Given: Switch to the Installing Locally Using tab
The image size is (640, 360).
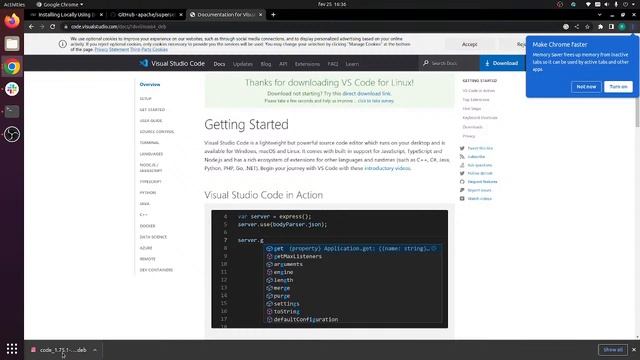Looking at the screenshot, I should pyautogui.click(x=66, y=15).
